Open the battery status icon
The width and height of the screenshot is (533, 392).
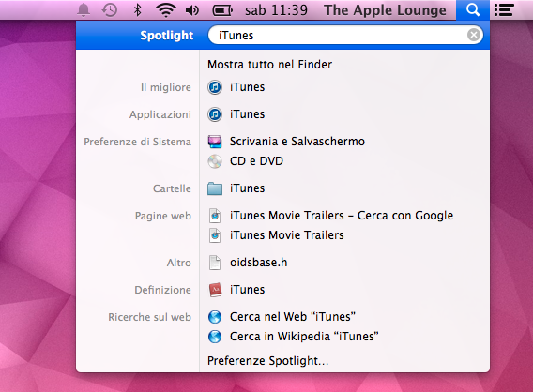pos(222,10)
